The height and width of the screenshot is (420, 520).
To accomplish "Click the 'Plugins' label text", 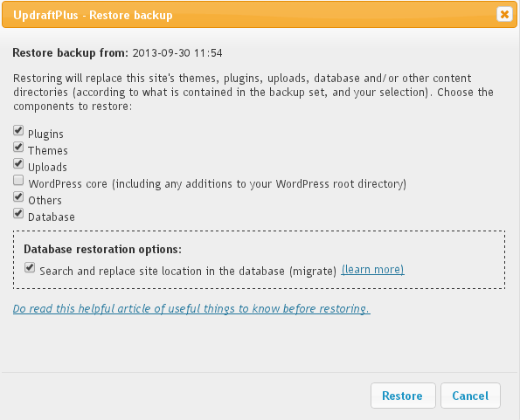I will [x=45, y=134].
